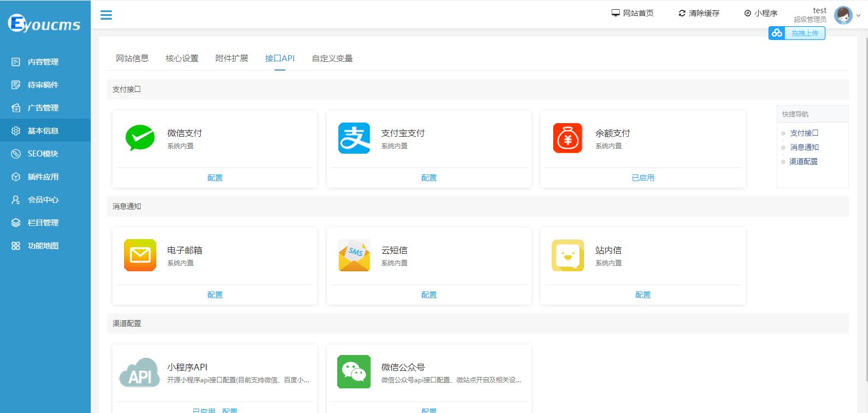
Task: Click the WeChat official account icon
Action: click(354, 372)
